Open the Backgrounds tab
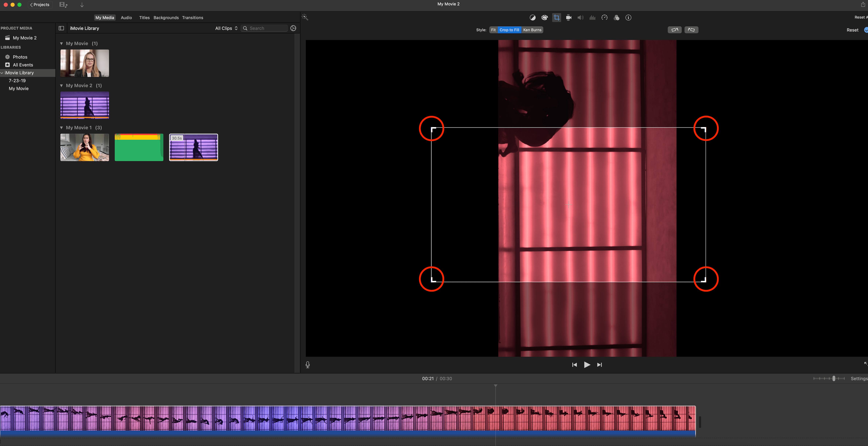Viewport: 868px width, 446px height. pyautogui.click(x=166, y=18)
